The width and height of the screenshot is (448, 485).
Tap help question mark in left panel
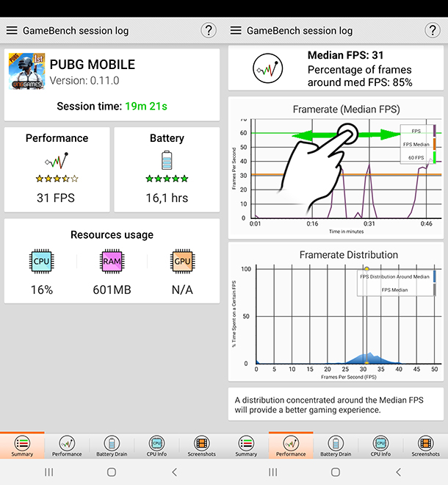point(209,30)
